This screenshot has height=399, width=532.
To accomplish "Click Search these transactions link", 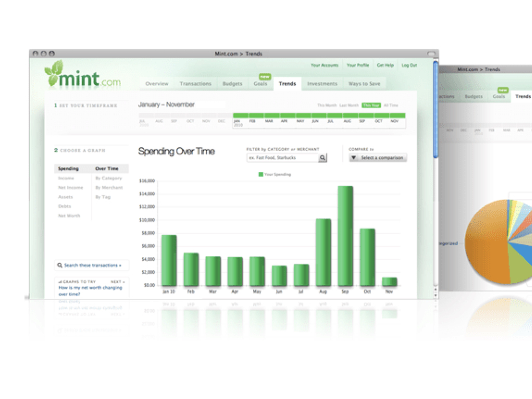I will [92, 265].
